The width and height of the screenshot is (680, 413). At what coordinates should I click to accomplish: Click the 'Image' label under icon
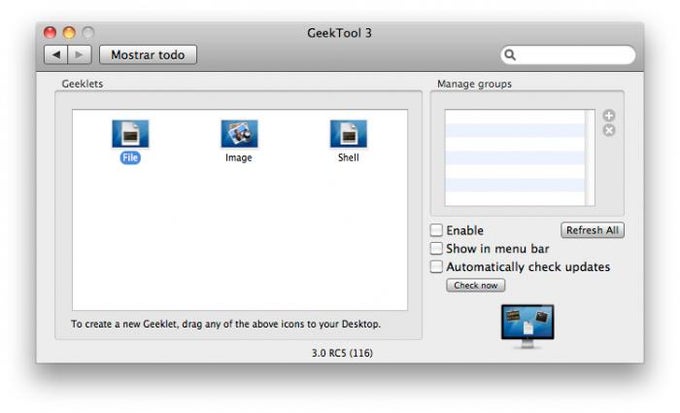(239, 157)
